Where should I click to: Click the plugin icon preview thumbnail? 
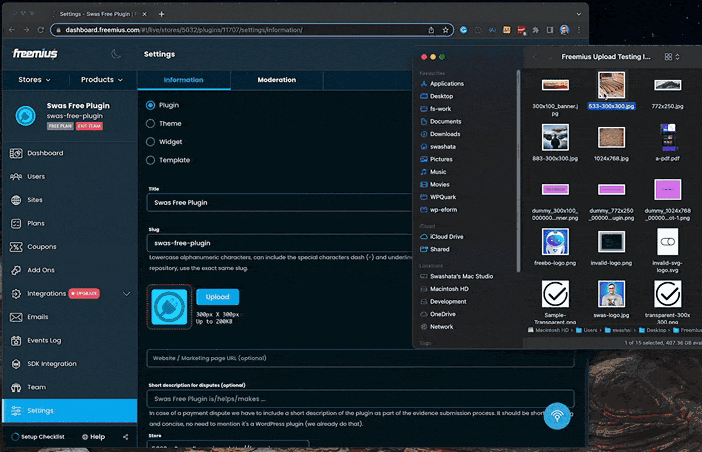[169, 307]
